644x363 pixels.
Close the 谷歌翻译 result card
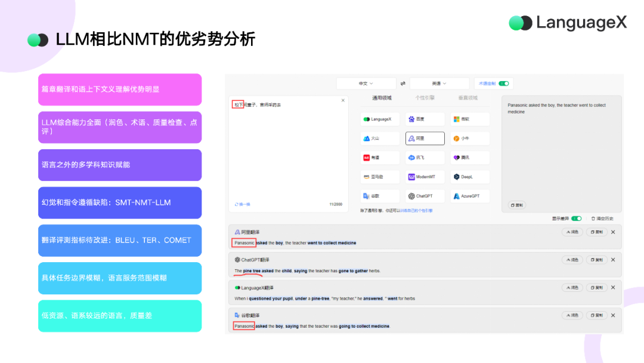point(612,315)
